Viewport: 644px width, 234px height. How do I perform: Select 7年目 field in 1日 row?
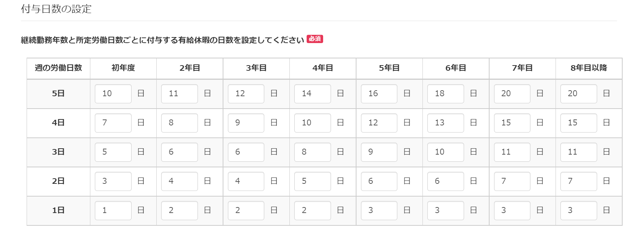pyautogui.click(x=512, y=210)
